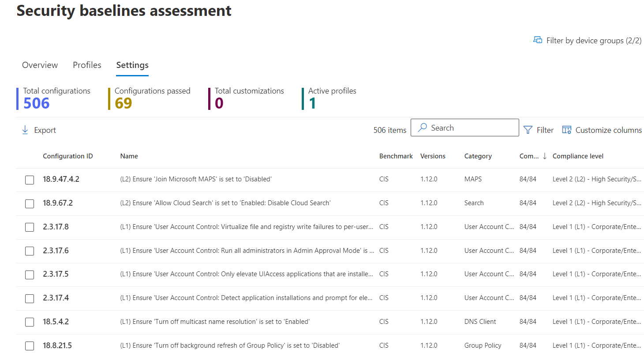The image size is (644, 353).
Task: Switch to the Overview tab
Action: pos(40,65)
